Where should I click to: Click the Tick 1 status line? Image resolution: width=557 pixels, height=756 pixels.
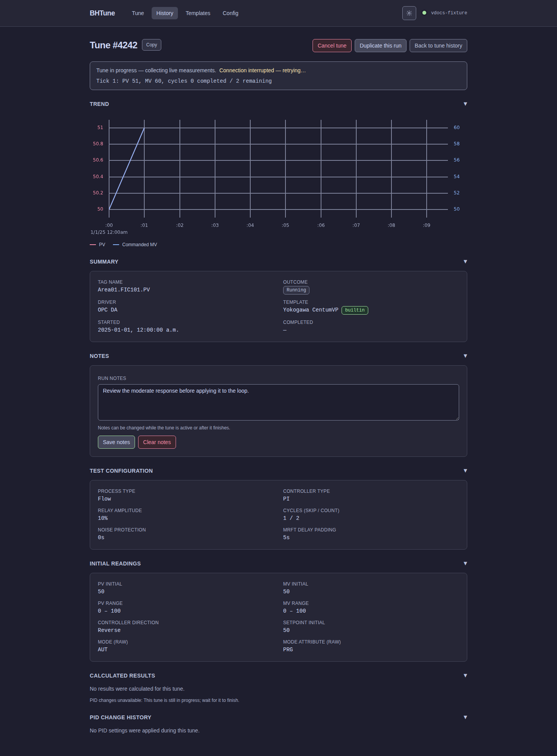[x=184, y=81]
